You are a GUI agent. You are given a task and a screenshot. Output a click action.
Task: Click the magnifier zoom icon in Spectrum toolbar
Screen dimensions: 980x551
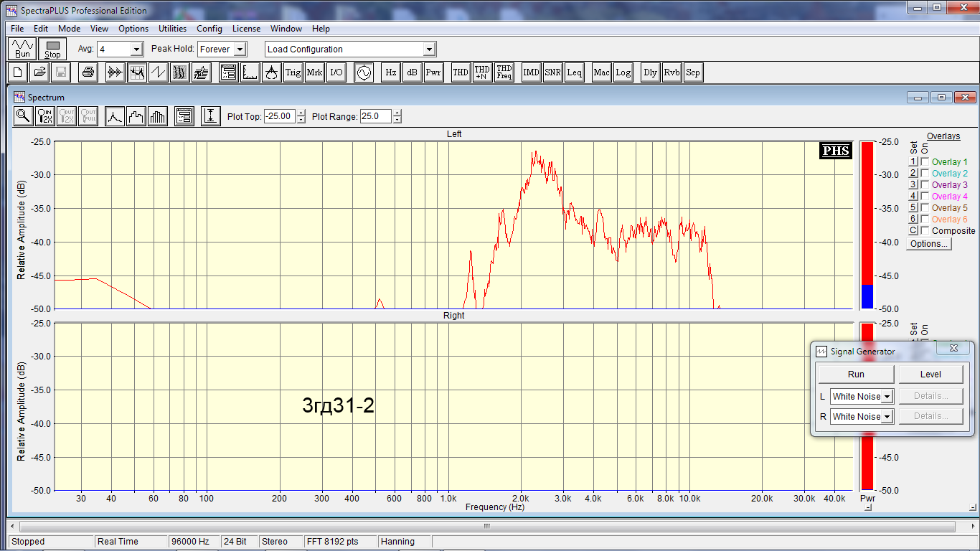23,116
